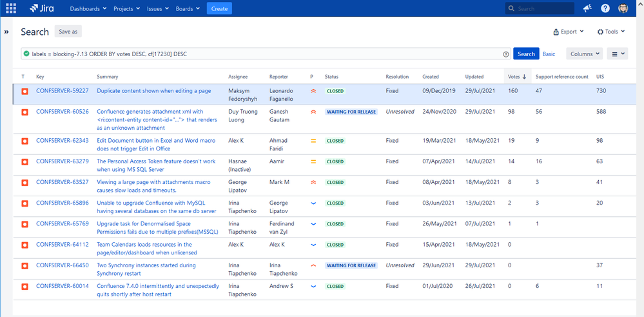
Task: Click the Create button
Action: click(219, 8)
